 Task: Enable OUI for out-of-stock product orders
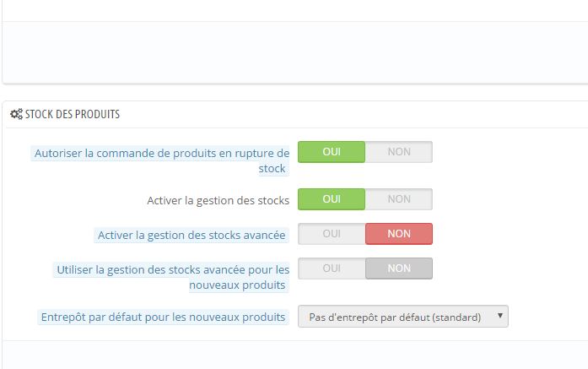pyautogui.click(x=332, y=152)
